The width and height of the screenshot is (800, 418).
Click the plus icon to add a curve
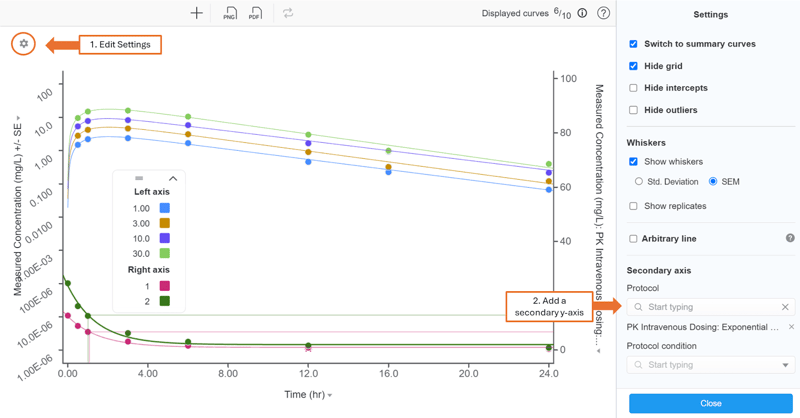click(196, 13)
